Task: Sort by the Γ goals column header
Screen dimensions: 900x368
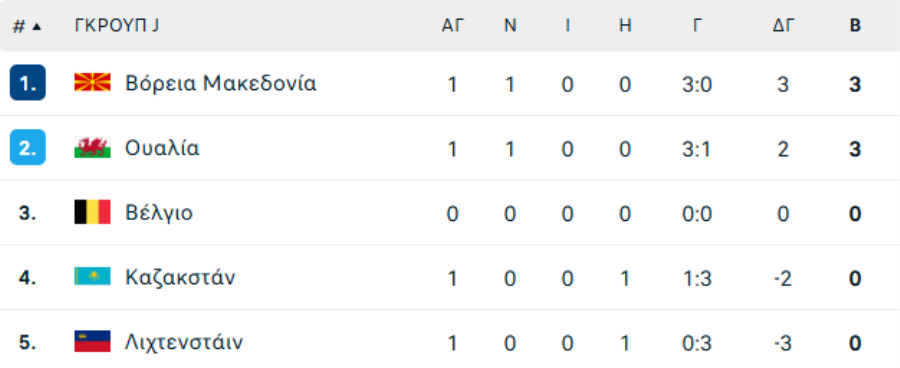Action: 697,26
